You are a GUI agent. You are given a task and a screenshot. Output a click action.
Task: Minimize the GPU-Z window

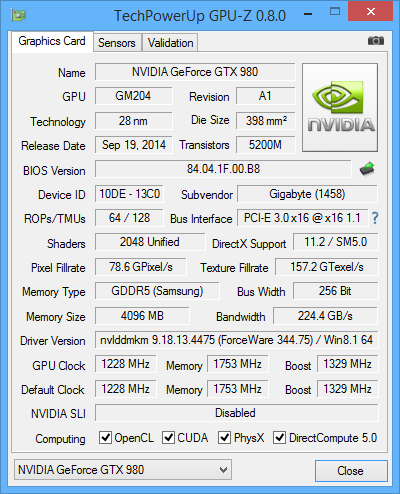308,14
